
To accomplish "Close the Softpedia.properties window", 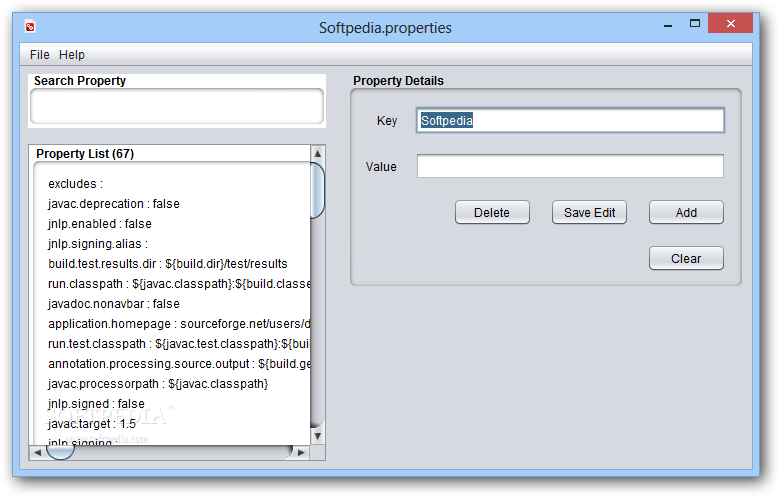I will [730, 23].
